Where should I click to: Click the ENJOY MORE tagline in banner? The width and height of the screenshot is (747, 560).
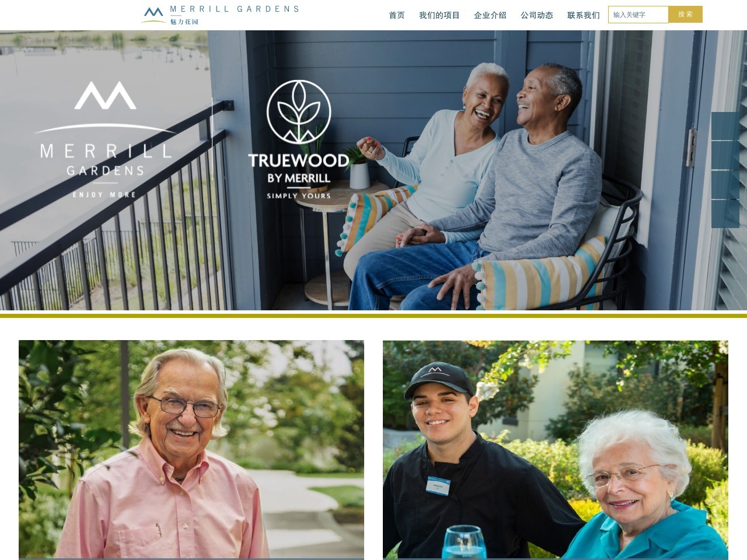(104, 195)
